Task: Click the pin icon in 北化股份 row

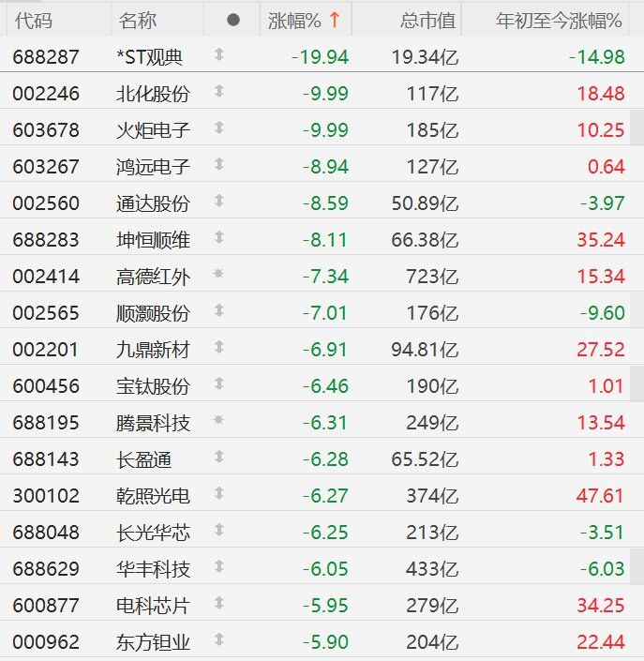Action: click(x=218, y=91)
